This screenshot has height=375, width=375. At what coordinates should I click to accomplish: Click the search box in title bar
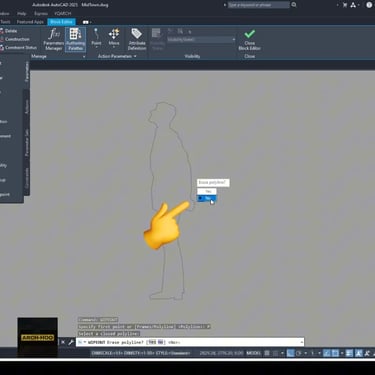[x=259, y=5]
